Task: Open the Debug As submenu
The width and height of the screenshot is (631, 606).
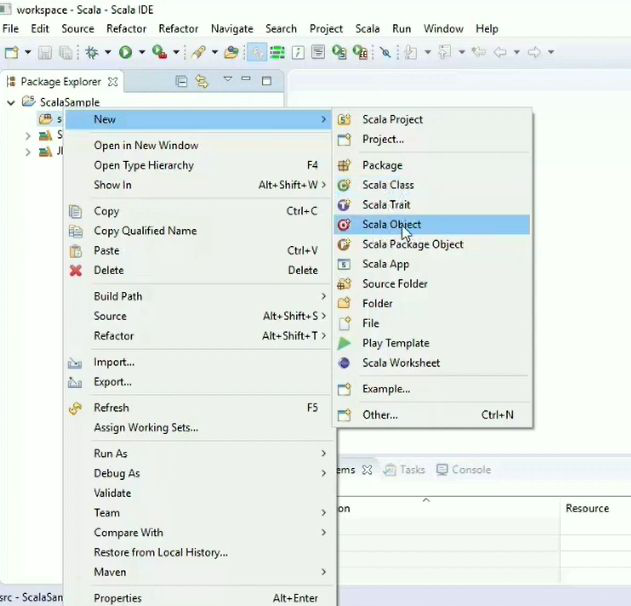Action: point(198,473)
